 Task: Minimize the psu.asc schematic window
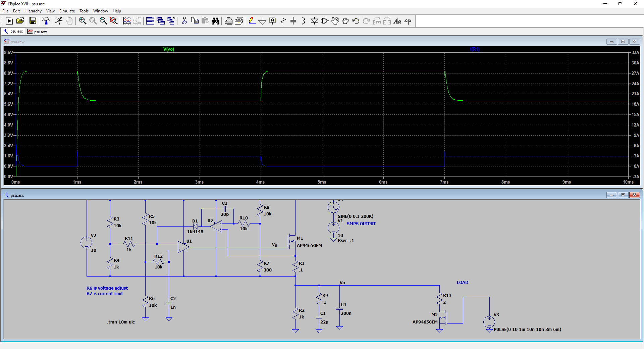611,195
